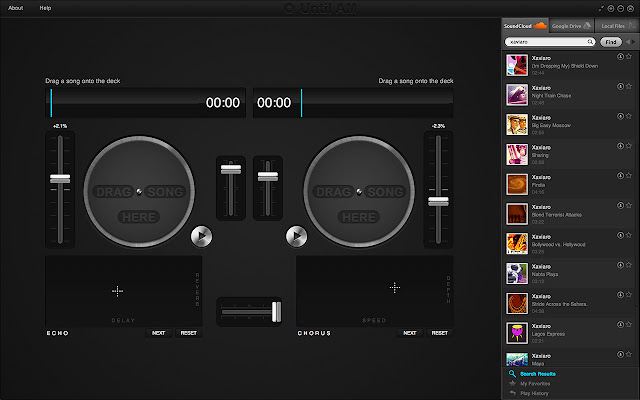Open the Help menu
Viewport: 640px width, 400px height.
tap(45, 7)
